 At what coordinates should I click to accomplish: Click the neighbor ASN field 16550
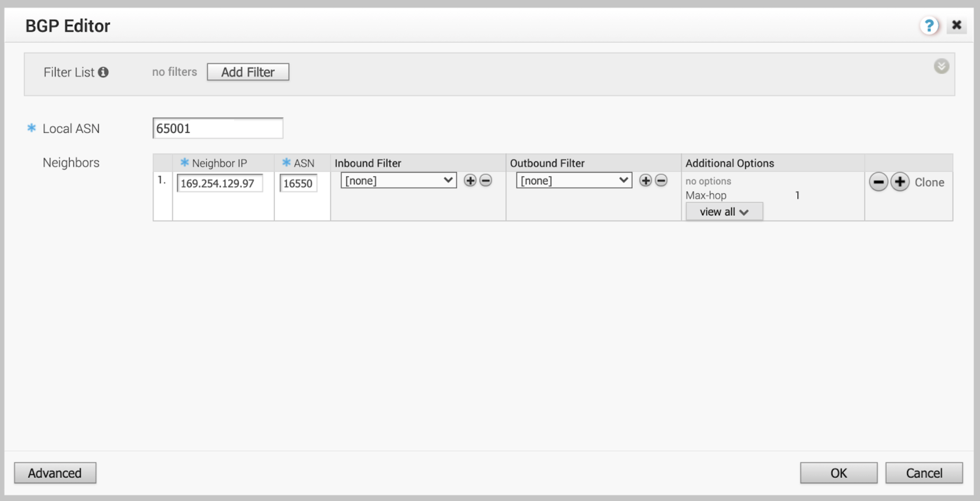[298, 183]
